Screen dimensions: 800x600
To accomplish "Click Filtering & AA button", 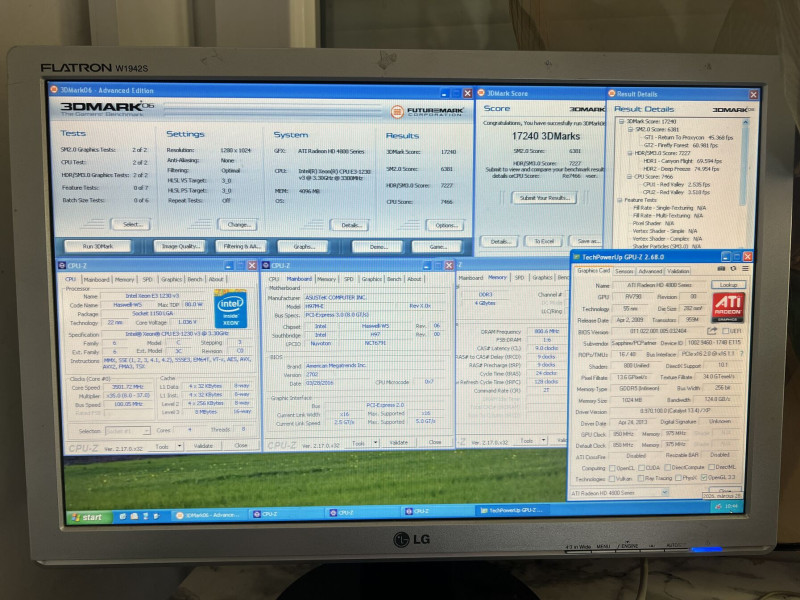I will [x=241, y=246].
